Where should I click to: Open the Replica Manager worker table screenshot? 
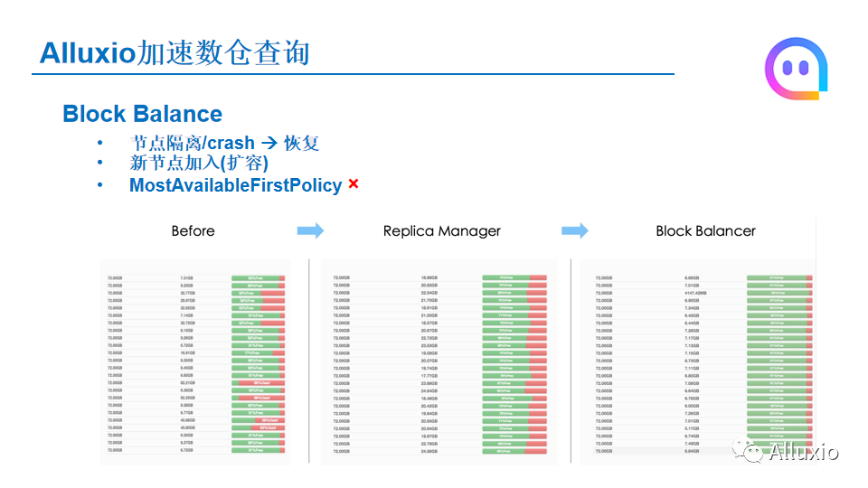(x=439, y=361)
